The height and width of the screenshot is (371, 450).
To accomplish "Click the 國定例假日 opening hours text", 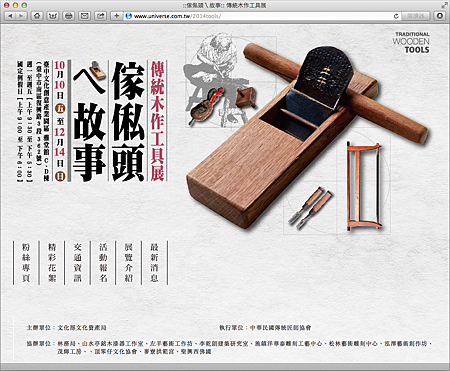I will click(20, 121).
